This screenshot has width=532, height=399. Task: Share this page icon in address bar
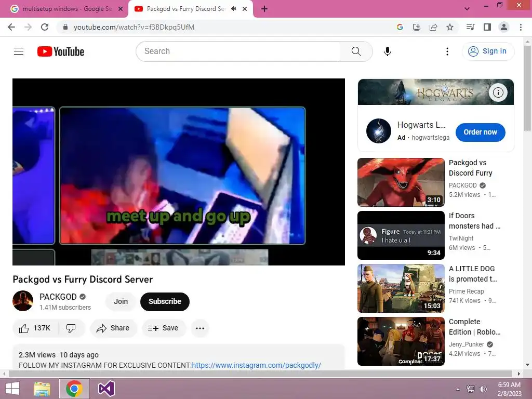coord(433,27)
